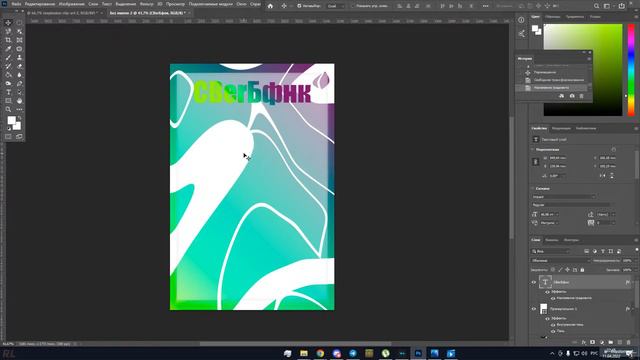Open the font family dropdown in Properties
Screen dimensions: 640x360
(564, 197)
